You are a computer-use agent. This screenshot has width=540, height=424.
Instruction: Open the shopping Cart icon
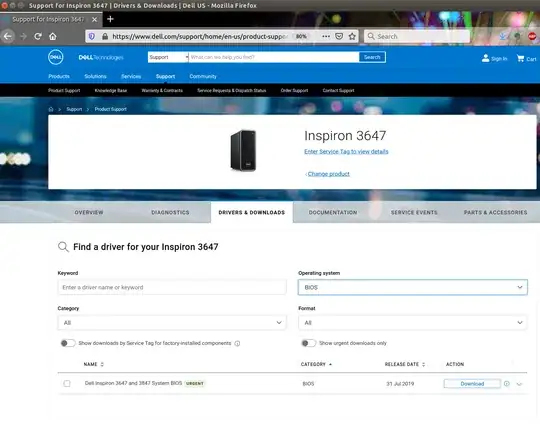(x=520, y=58)
